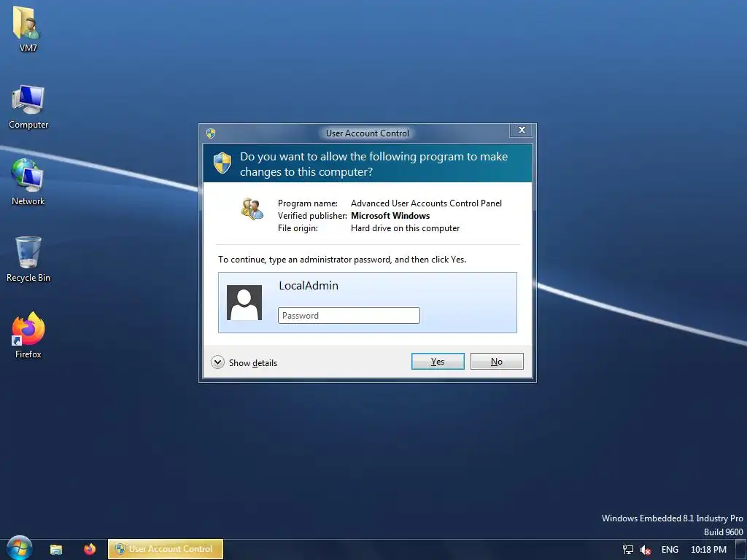The image size is (747, 560).
Task: Select the User Account Control taskbar button
Action: (166, 549)
